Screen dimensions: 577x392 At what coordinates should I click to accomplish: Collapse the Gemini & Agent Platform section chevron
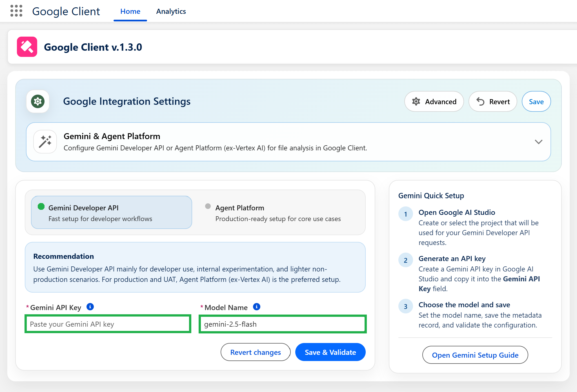pyautogui.click(x=538, y=142)
